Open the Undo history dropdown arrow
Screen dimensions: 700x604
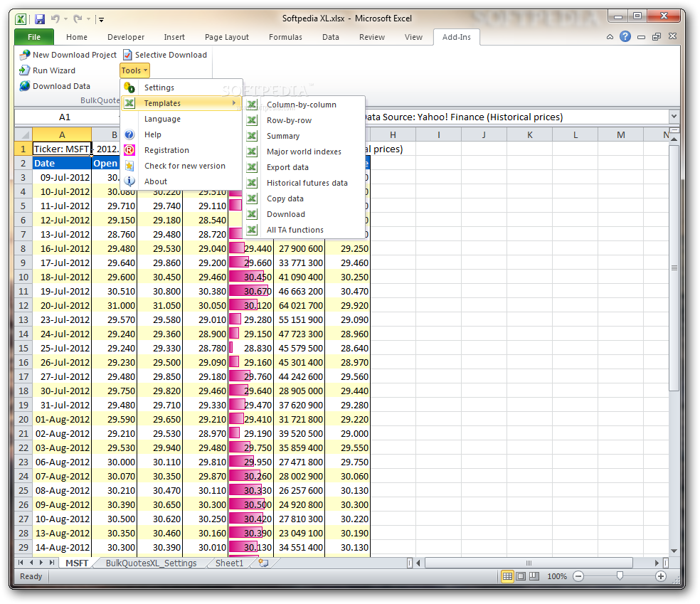[x=65, y=19]
